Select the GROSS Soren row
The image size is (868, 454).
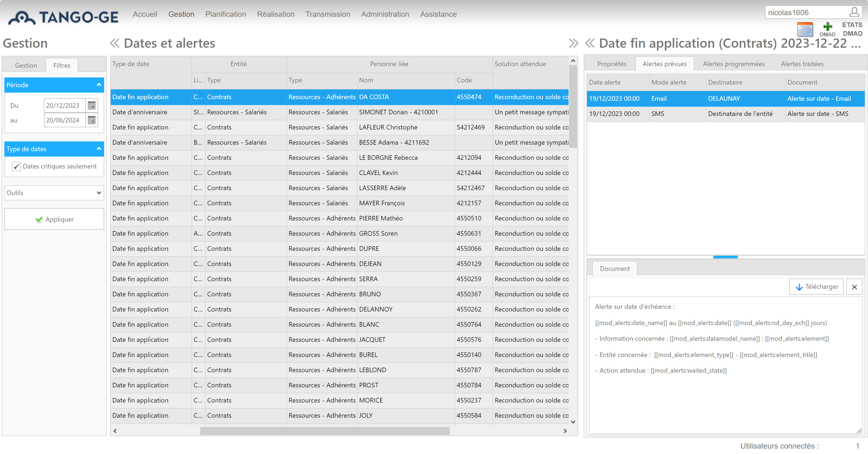(x=340, y=233)
